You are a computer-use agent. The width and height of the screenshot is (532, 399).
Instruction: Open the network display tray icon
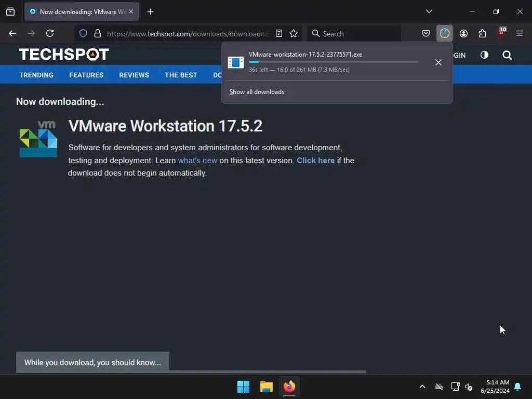[x=455, y=387]
